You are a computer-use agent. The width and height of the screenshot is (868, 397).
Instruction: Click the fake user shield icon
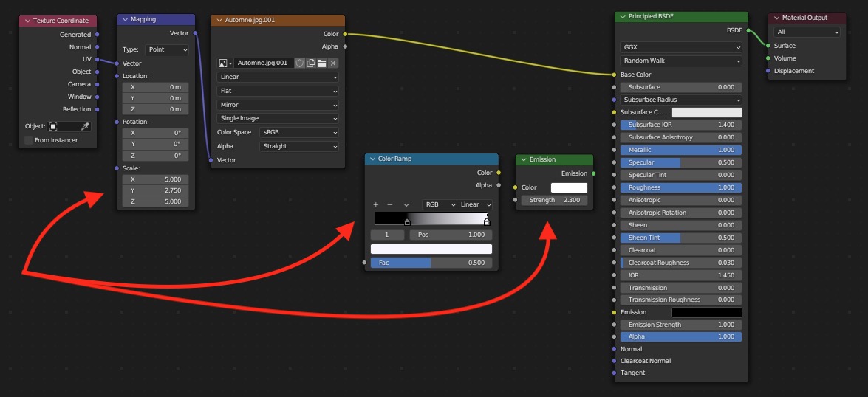pyautogui.click(x=299, y=63)
